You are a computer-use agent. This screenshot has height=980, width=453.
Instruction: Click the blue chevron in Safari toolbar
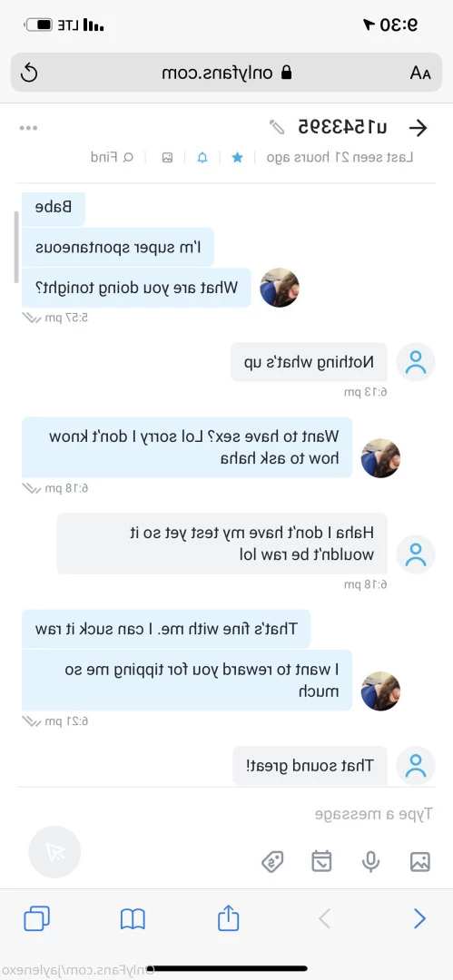coord(419,918)
